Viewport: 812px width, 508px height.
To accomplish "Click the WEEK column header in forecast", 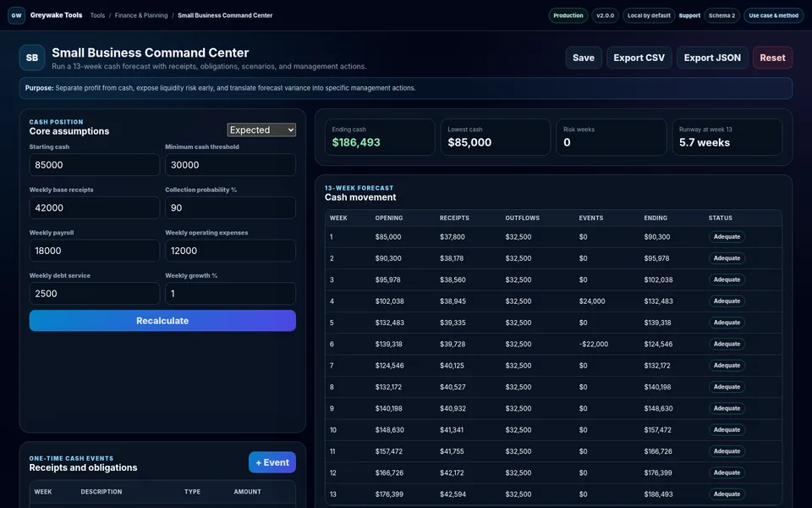I will coord(338,218).
